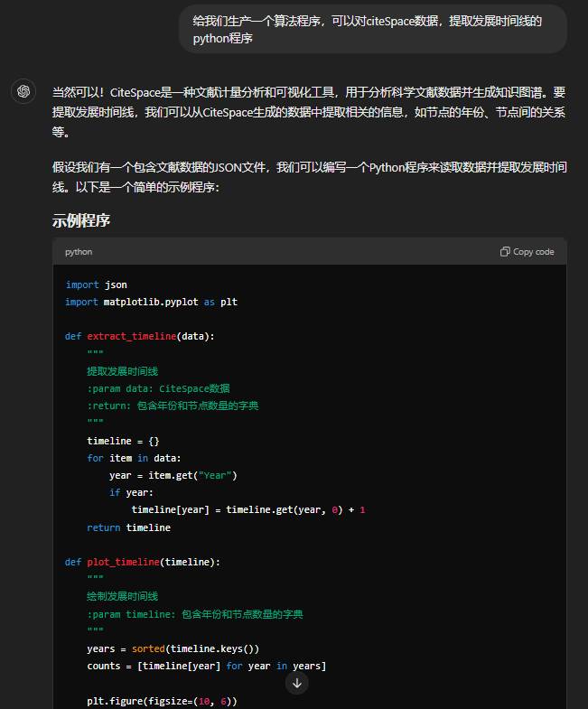This screenshot has height=709, width=588.
Task: Click the plt.figure figsize code line
Action: tap(162, 701)
